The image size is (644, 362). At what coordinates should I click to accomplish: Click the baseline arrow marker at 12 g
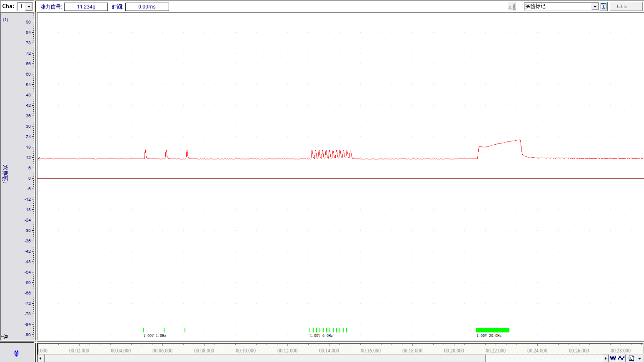tap(39, 159)
